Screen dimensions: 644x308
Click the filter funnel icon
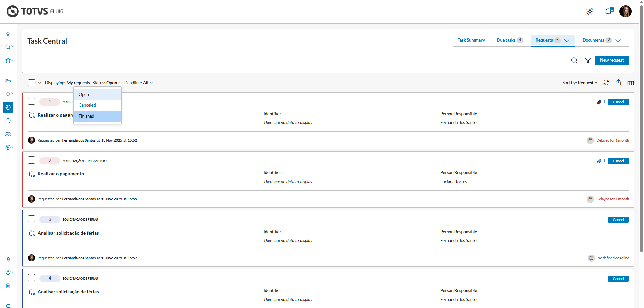(x=588, y=60)
